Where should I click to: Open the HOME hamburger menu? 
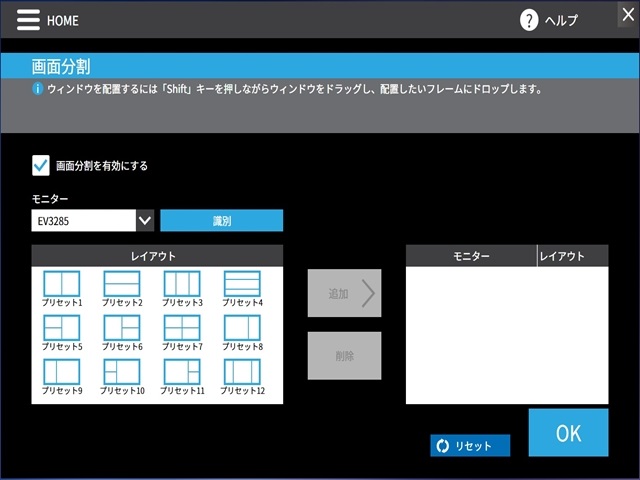pos(28,20)
